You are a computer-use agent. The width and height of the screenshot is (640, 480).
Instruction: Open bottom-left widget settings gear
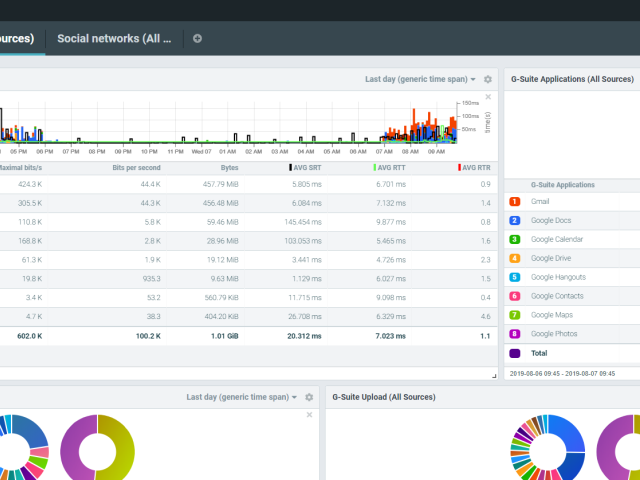(309, 397)
